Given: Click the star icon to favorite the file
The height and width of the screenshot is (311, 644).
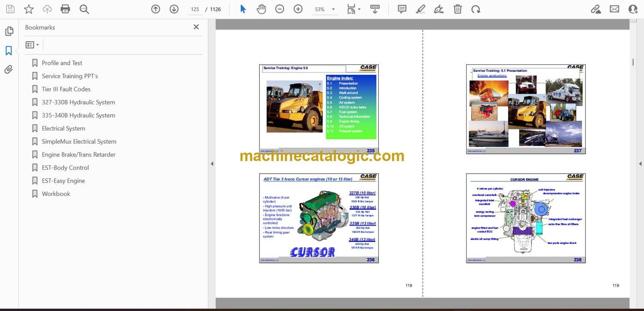Looking at the screenshot, I should click(x=29, y=9).
